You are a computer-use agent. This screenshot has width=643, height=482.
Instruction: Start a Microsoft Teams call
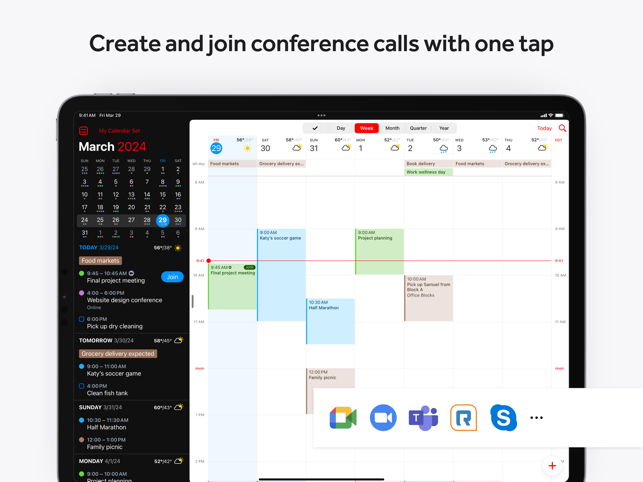point(423,418)
